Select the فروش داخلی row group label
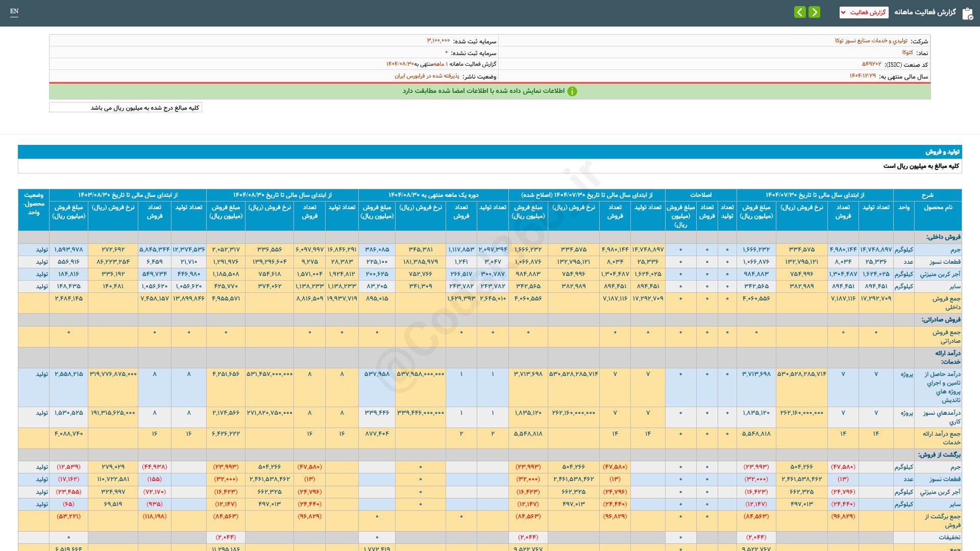Screen dimensions: 980x551 [x=943, y=237]
